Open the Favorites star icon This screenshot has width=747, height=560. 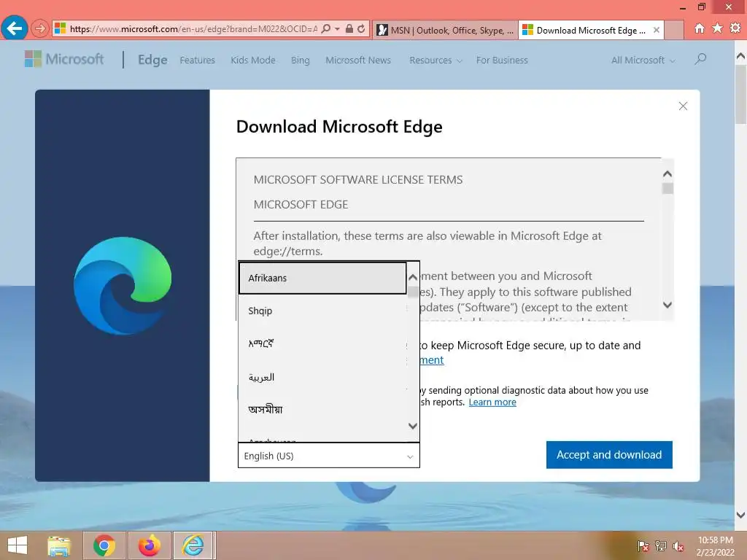point(717,28)
